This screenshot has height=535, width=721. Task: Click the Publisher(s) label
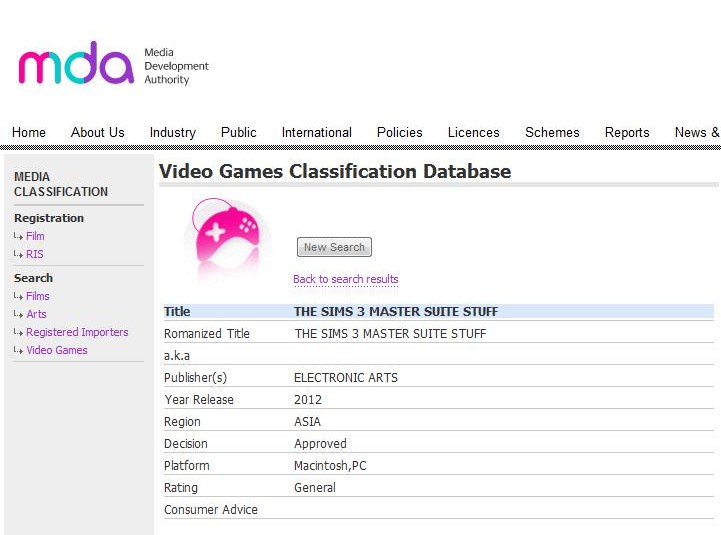(195, 378)
